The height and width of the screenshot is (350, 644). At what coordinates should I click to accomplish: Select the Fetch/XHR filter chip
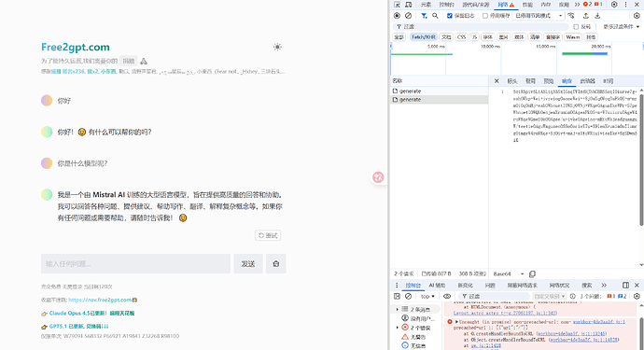(x=424, y=37)
